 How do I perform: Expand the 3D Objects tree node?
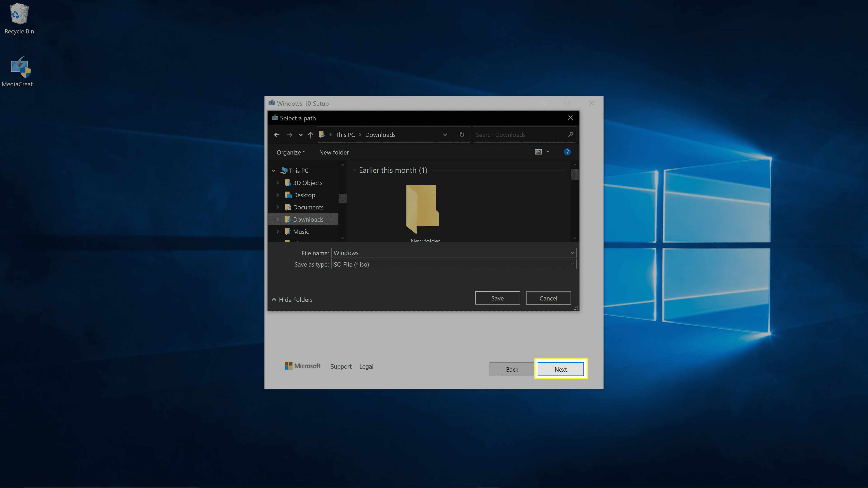278,183
